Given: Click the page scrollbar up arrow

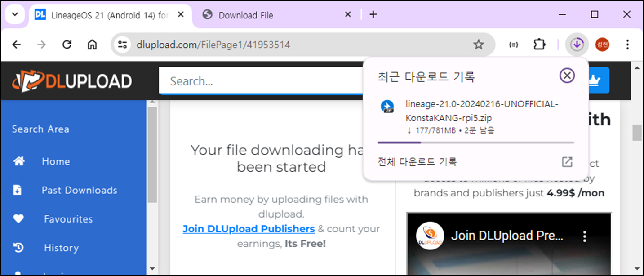Looking at the screenshot, I should click(x=637, y=68).
